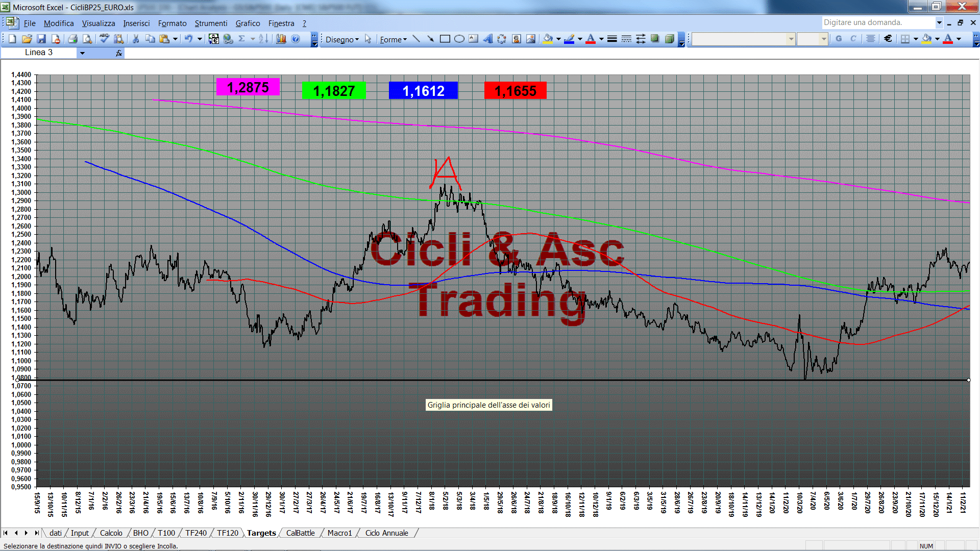Screen dimensions: 980x551
Task: Open the Inserisci menu
Action: click(136, 23)
